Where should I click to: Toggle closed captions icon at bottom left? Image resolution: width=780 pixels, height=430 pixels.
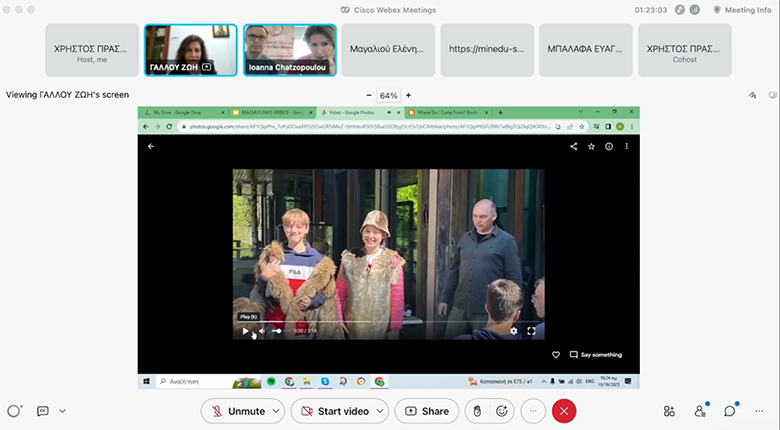[43, 411]
